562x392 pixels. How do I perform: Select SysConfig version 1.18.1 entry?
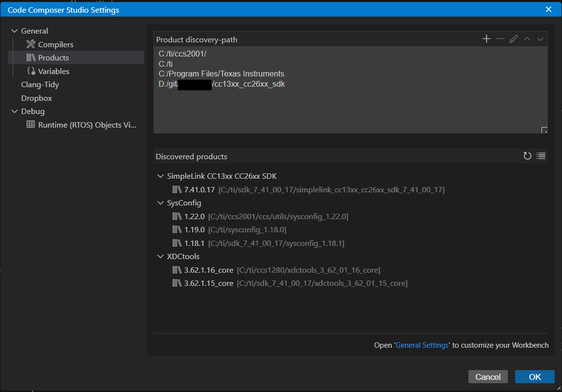258,243
